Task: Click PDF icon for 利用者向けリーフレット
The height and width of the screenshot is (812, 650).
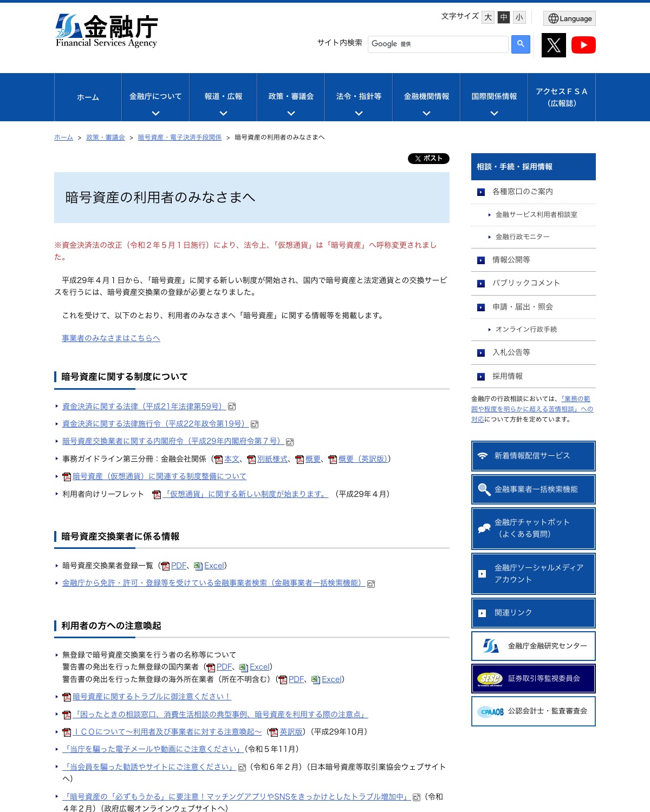Action: [x=157, y=495]
